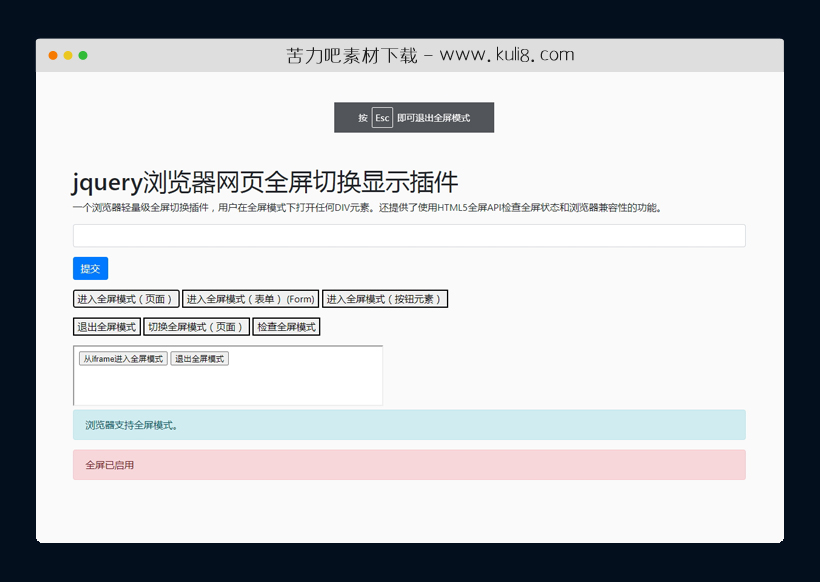Click the 提交 submit button
The image size is (820, 582).
[x=89, y=268]
